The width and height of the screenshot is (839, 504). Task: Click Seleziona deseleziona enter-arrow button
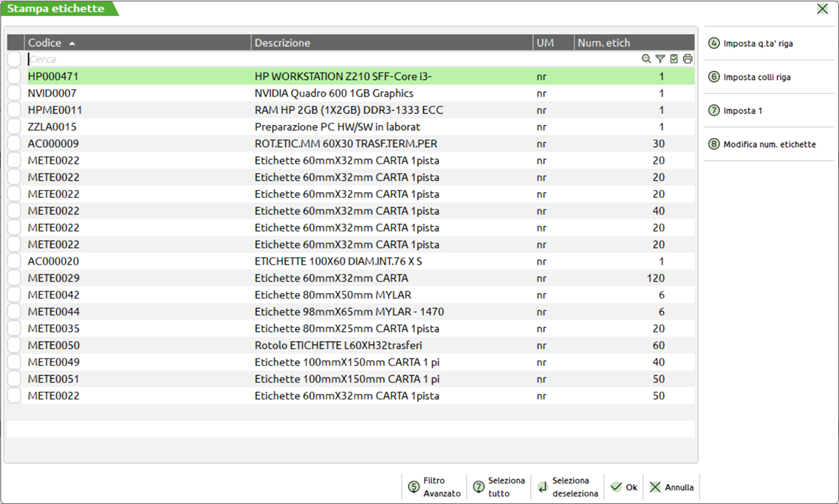(x=567, y=487)
